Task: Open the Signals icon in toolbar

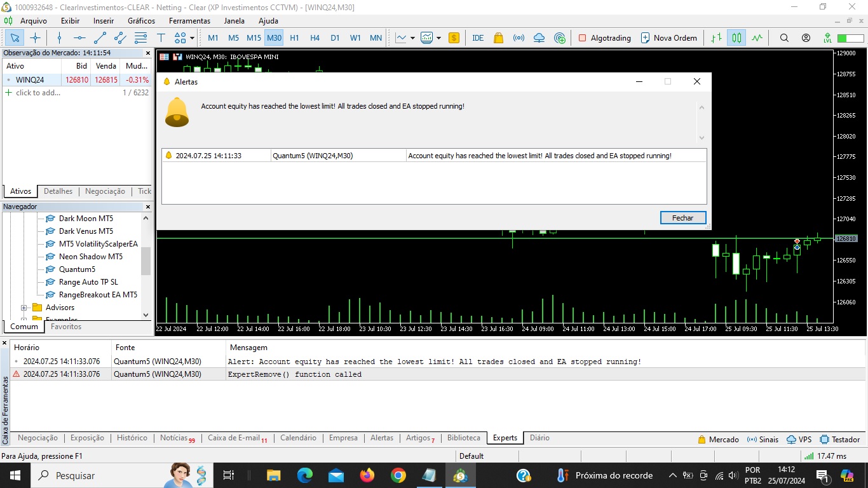Action: (x=519, y=37)
